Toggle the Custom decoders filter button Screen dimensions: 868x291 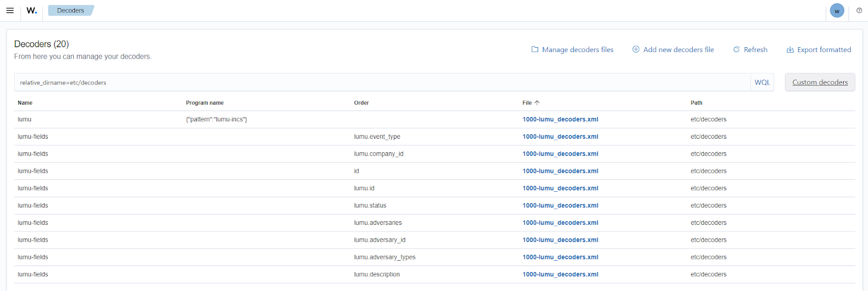pyautogui.click(x=820, y=82)
